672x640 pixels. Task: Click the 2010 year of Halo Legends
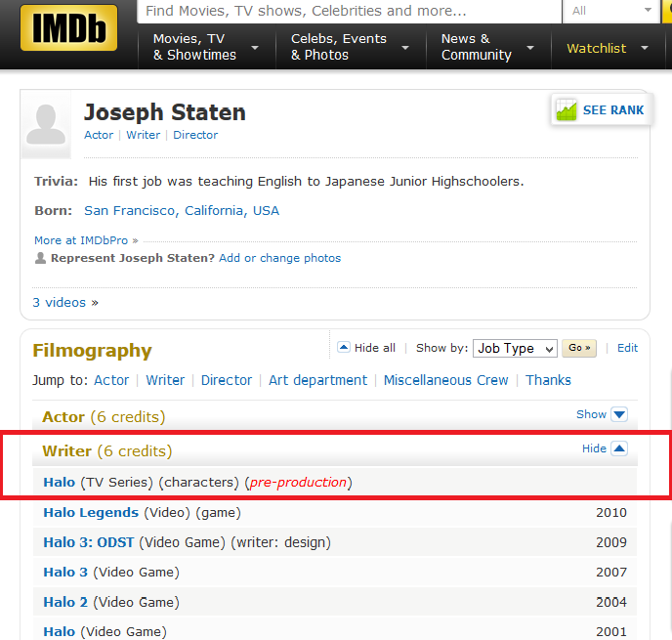[611, 513]
